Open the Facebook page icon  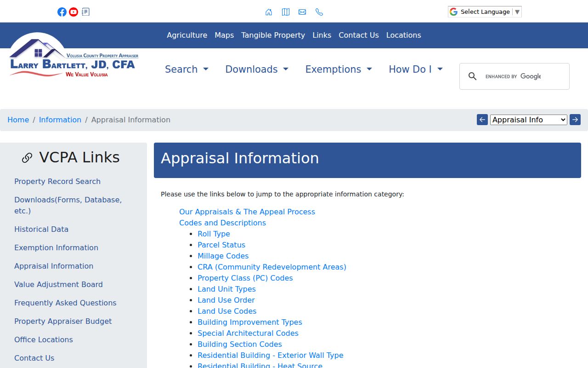click(62, 12)
